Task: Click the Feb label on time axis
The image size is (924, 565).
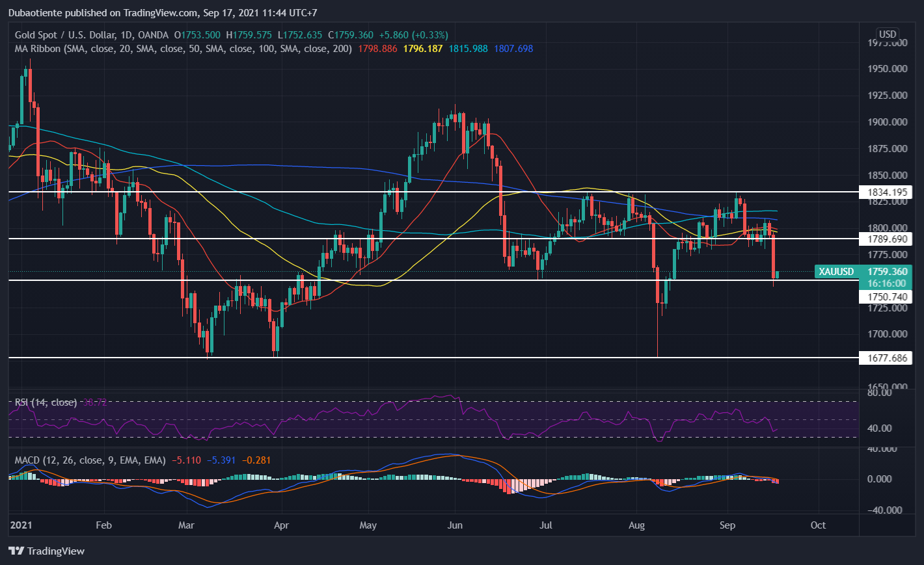Action: click(x=103, y=525)
